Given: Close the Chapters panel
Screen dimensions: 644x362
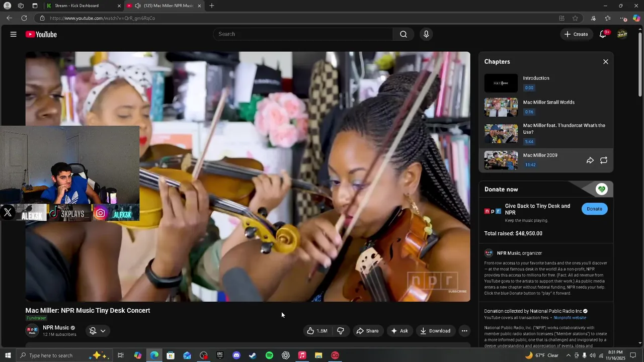Looking at the screenshot, I should coord(605,61).
